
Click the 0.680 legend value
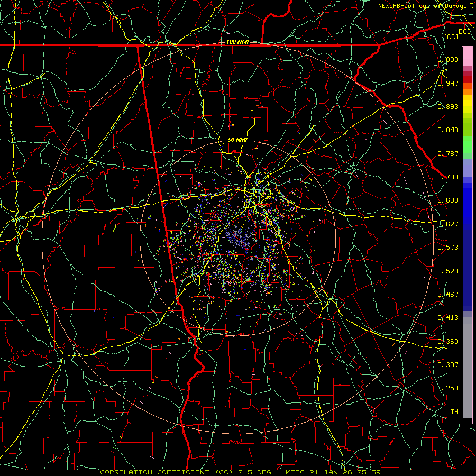coord(448,200)
